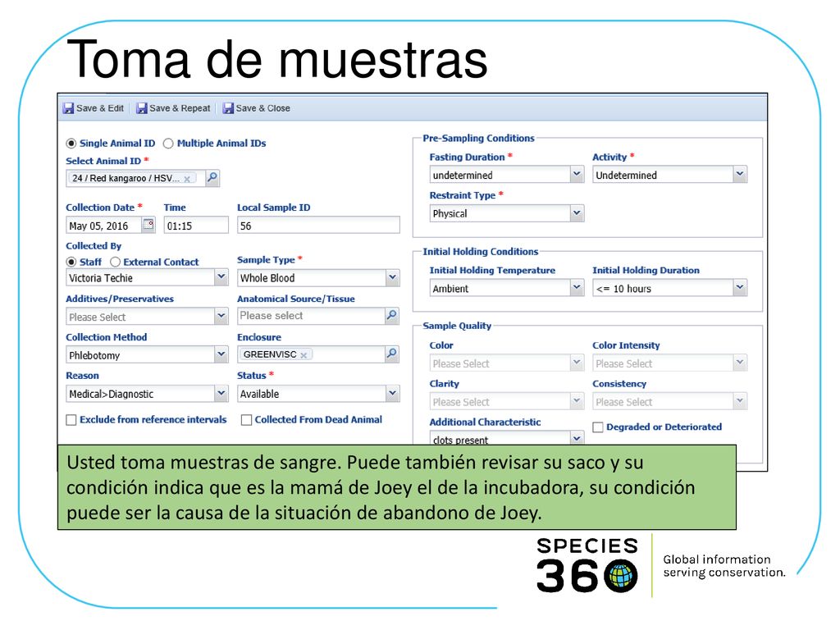Open Initial Holding Duration dropdown
This screenshot has height=630, width=840.
(x=740, y=288)
